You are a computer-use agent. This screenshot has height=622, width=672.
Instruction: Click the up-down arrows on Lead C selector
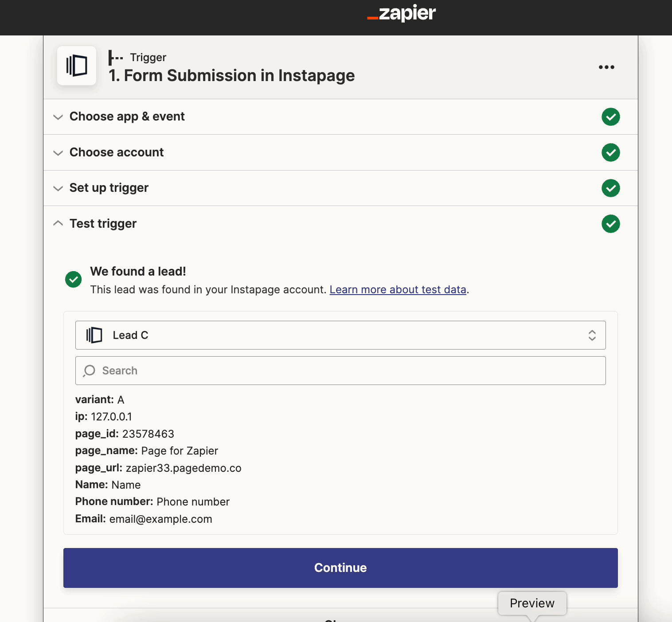tap(592, 335)
